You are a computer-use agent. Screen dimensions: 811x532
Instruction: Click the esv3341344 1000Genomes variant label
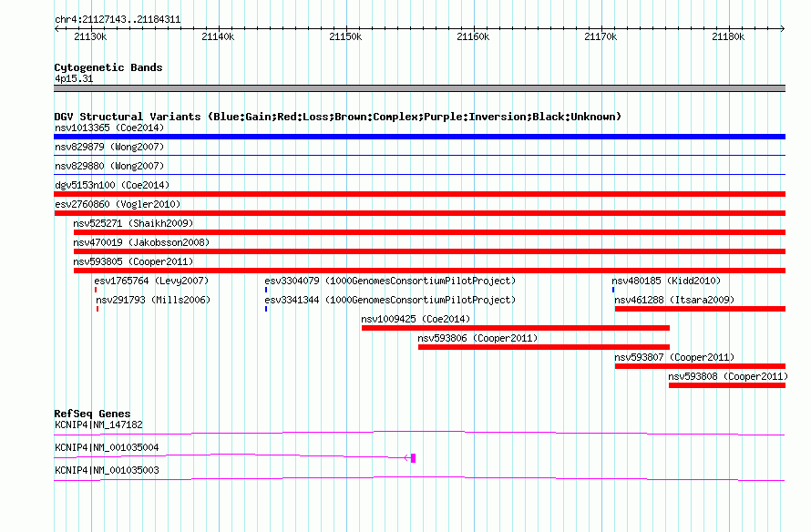point(390,300)
